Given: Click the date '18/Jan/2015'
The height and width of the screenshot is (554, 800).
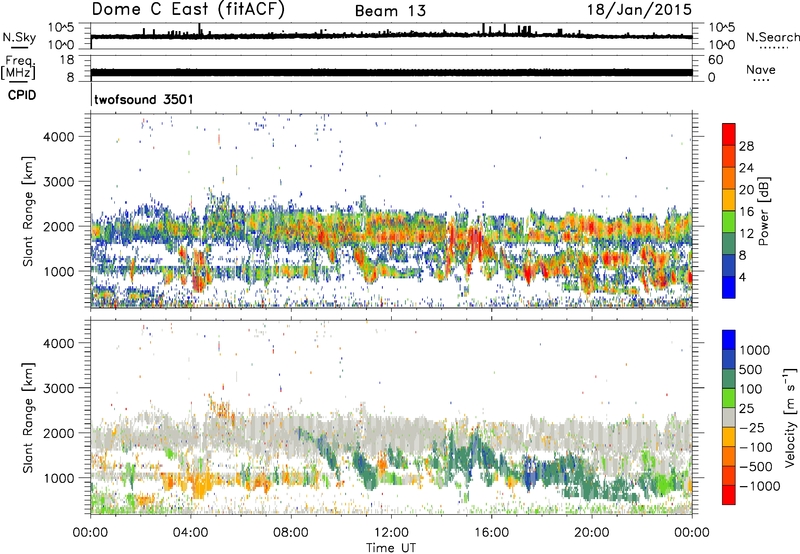Looking at the screenshot, I should click(639, 10).
